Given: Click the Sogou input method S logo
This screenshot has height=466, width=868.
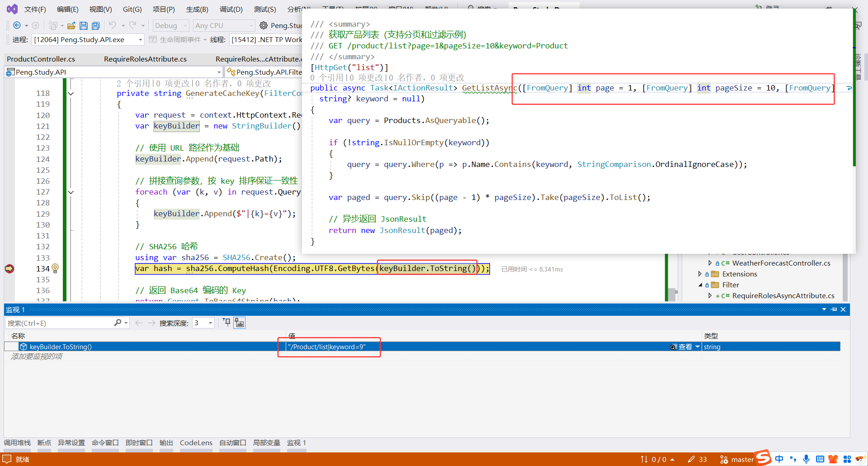Looking at the screenshot, I should pos(764,457).
